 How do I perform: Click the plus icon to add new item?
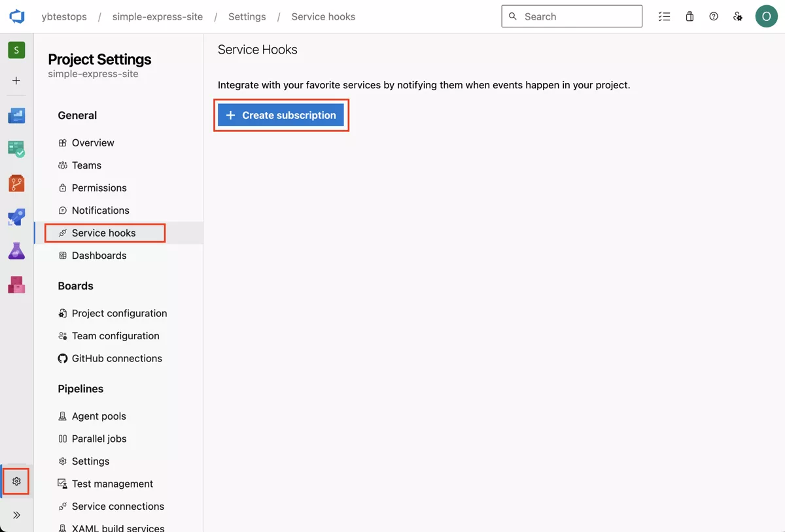(x=16, y=81)
